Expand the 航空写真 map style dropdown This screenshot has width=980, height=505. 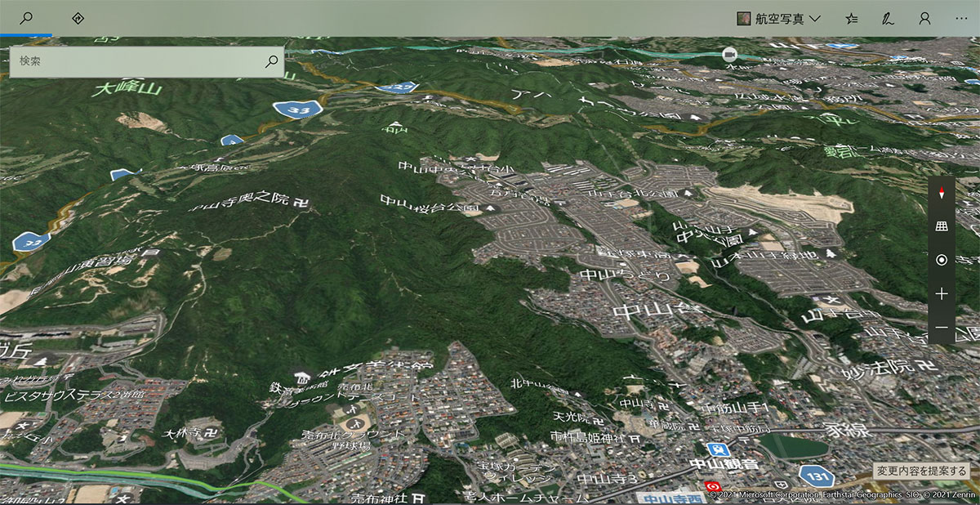(780, 19)
